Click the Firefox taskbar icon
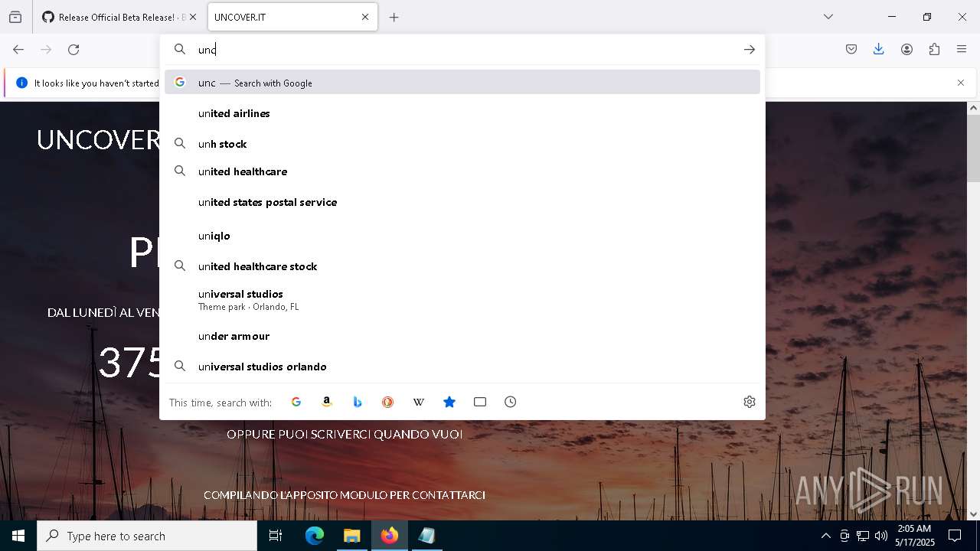The image size is (980, 551). pos(390,536)
